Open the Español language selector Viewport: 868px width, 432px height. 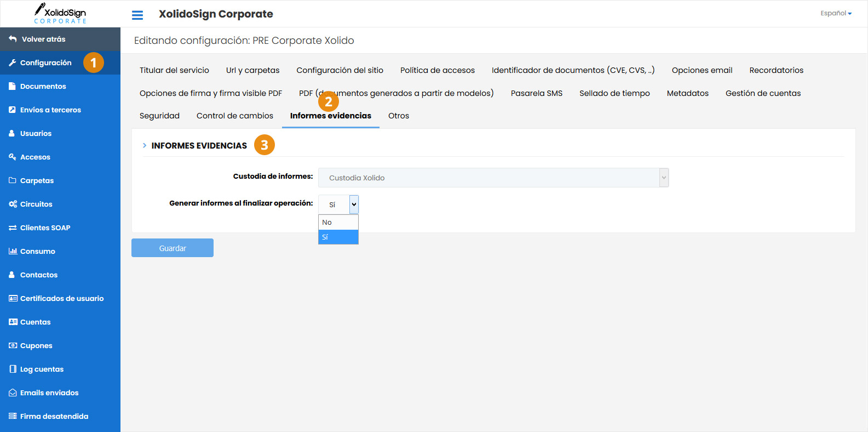click(836, 13)
